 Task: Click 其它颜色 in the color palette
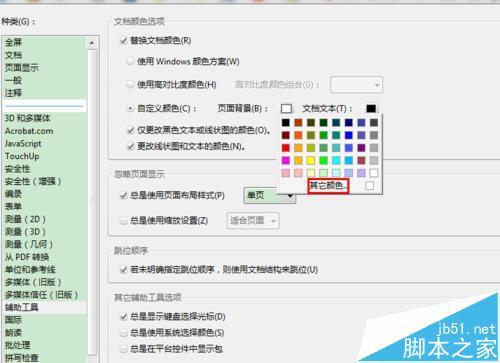point(328,186)
